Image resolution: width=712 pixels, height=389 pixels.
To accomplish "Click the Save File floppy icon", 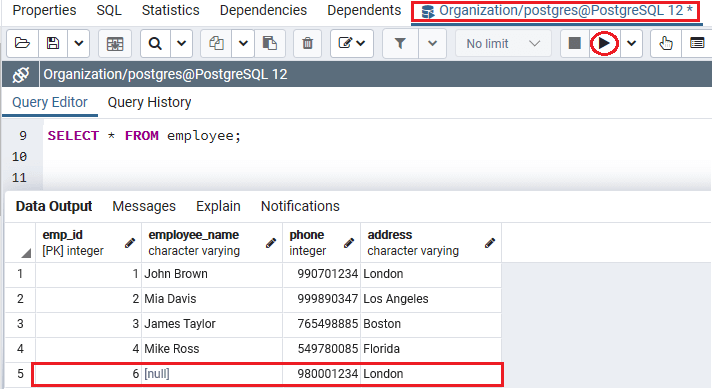I will (53, 44).
